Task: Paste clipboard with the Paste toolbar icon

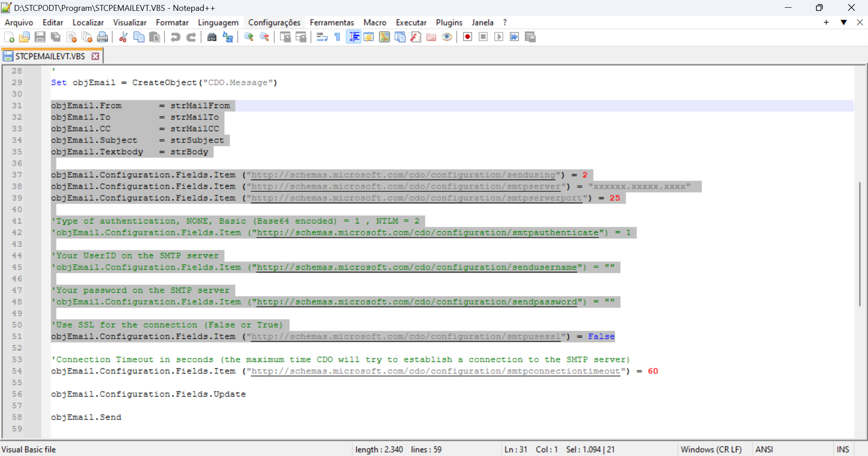Action: (x=155, y=37)
